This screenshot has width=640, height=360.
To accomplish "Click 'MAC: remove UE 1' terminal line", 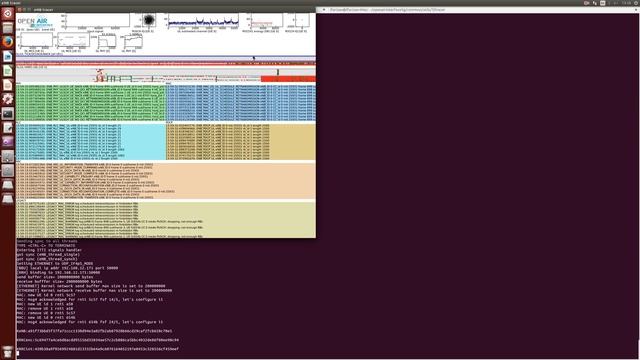I will pyautogui.click(x=45, y=309).
